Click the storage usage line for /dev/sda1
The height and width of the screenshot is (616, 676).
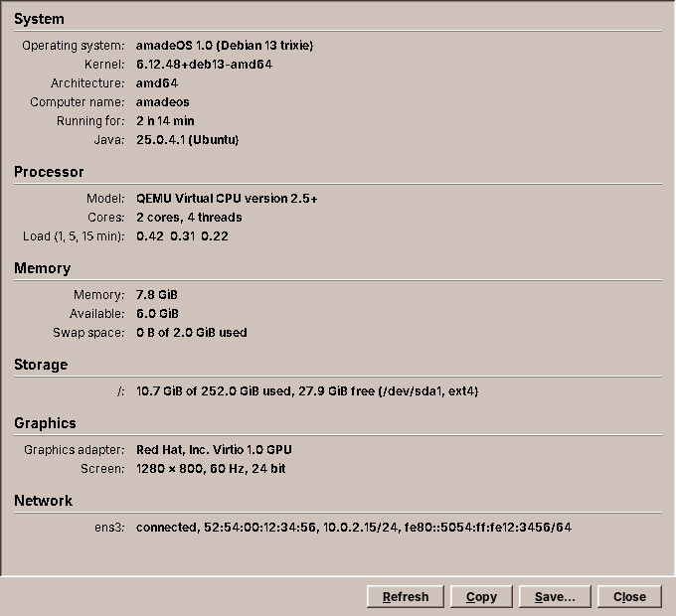pyautogui.click(x=307, y=391)
